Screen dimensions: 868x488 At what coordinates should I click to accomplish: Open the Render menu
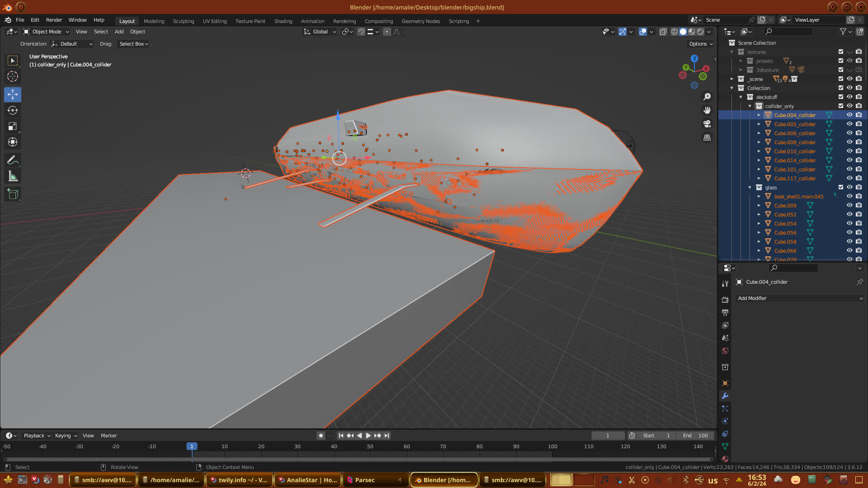pyautogui.click(x=54, y=20)
